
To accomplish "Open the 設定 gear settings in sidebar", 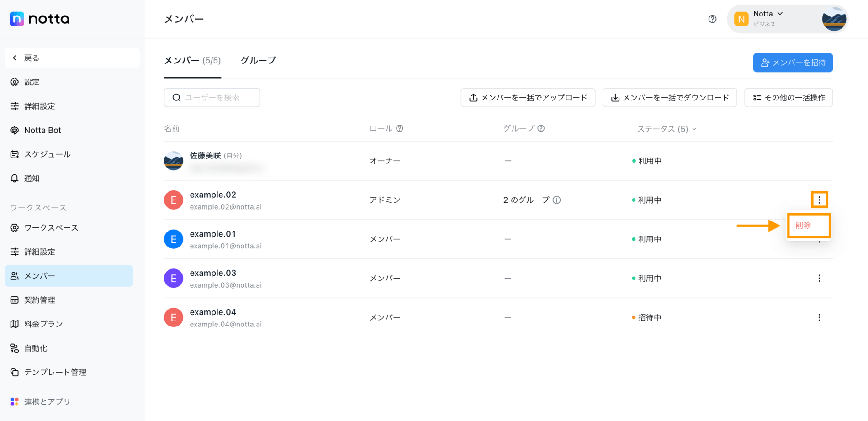I will tap(32, 82).
